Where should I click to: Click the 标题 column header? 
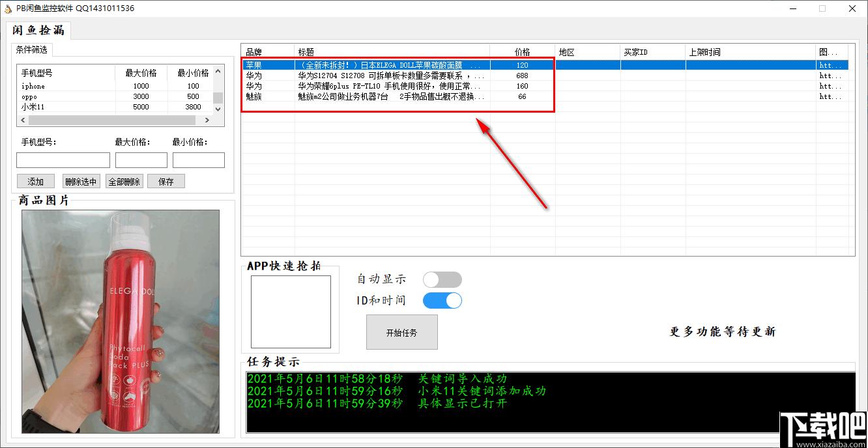point(392,52)
